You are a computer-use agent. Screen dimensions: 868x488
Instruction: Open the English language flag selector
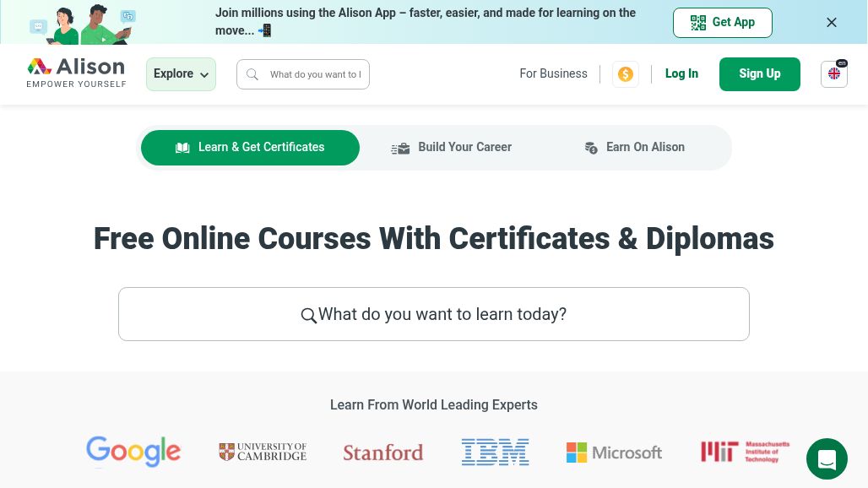click(x=833, y=74)
